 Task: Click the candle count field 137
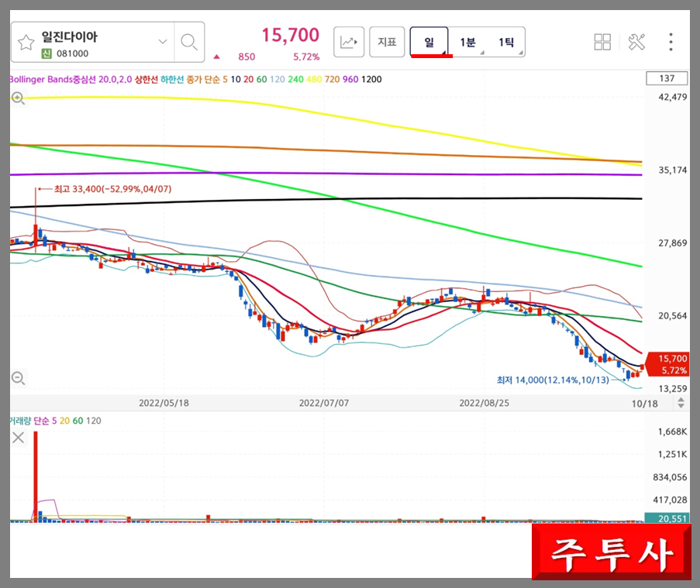click(667, 78)
